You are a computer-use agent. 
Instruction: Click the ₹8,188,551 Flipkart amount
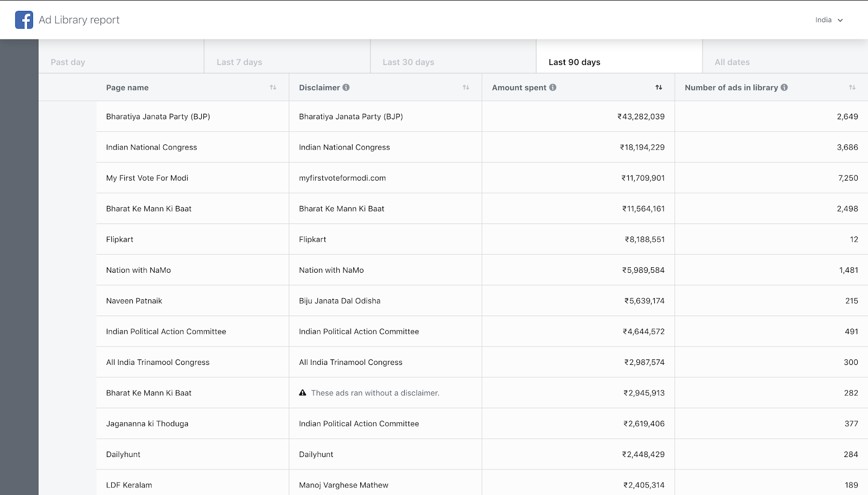pos(645,240)
